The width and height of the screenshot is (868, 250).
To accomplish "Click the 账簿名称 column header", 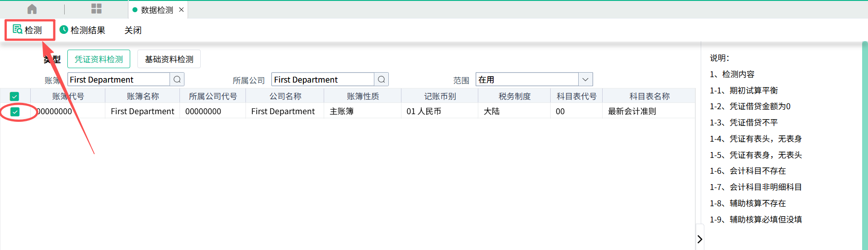I will (x=142, y=96).
